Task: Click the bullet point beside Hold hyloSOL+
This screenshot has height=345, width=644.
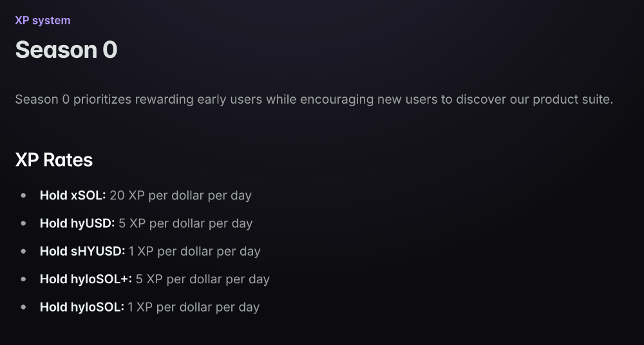Action: [x=24, y=279]
